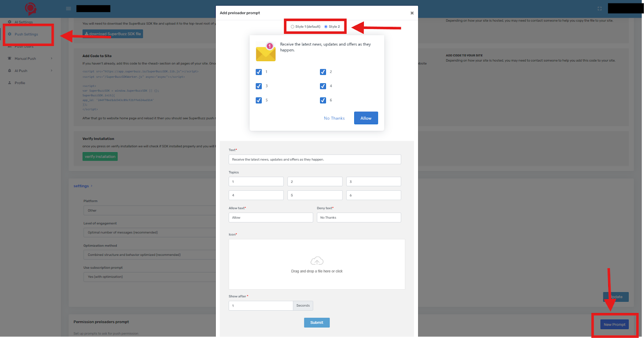
Task: Click topic field containing 1
Action: 256,181
